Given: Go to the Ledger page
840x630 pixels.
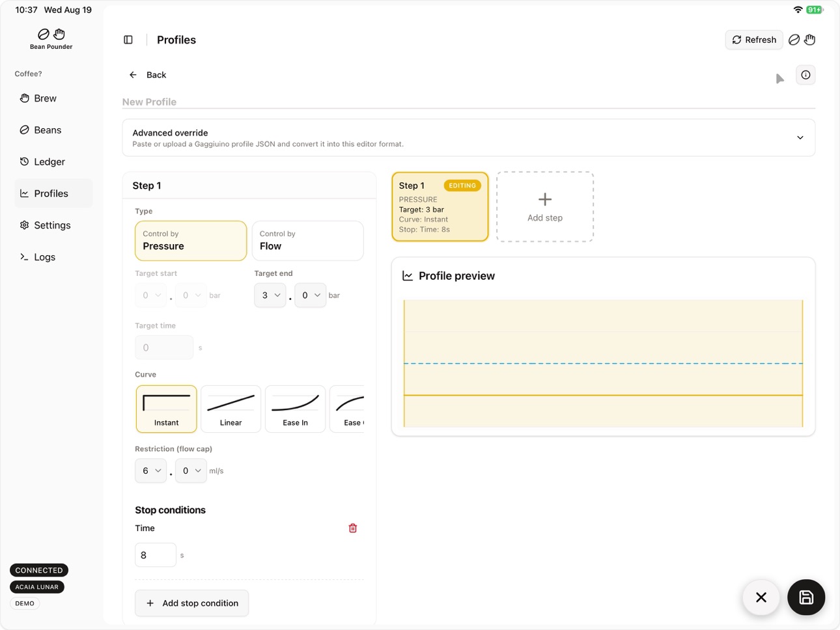Looking at the screenshot, I should pyautogui.click(x=53, y=161).
